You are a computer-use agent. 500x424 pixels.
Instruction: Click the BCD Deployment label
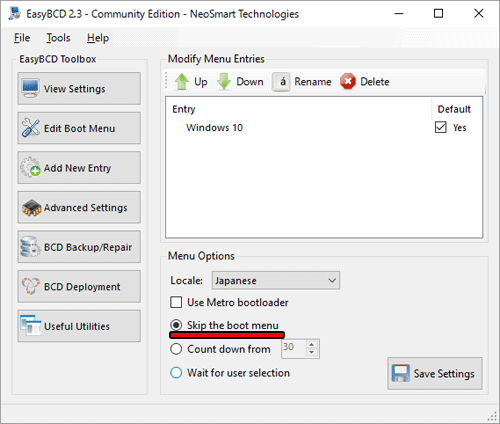pos(82,287)
